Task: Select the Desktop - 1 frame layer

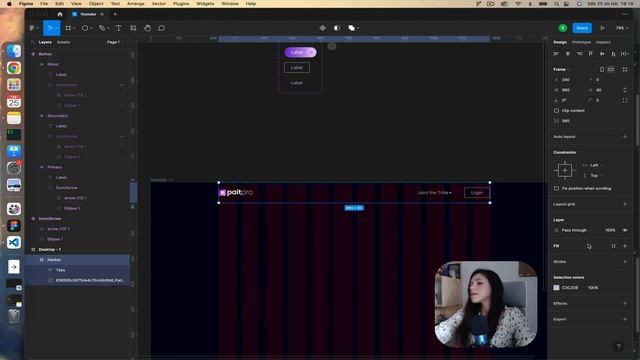Action: coord(78,249)
